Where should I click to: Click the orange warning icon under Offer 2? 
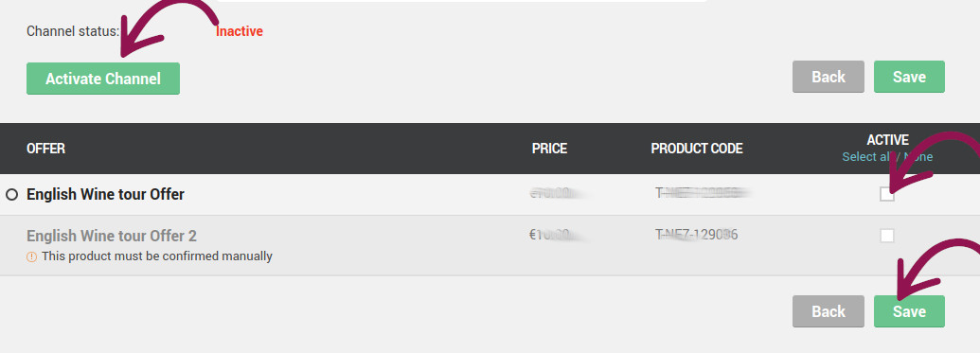coord(32,256)
